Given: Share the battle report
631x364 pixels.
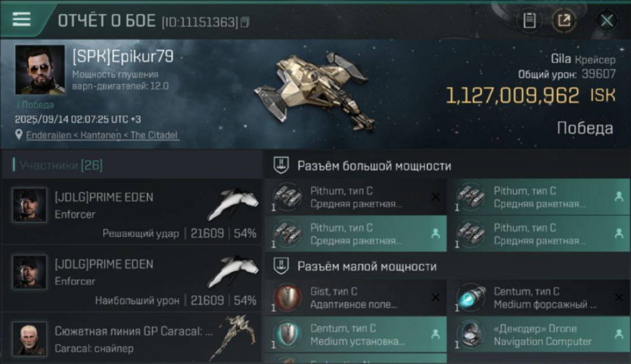Looking at the screenshot, I should 564,21.
